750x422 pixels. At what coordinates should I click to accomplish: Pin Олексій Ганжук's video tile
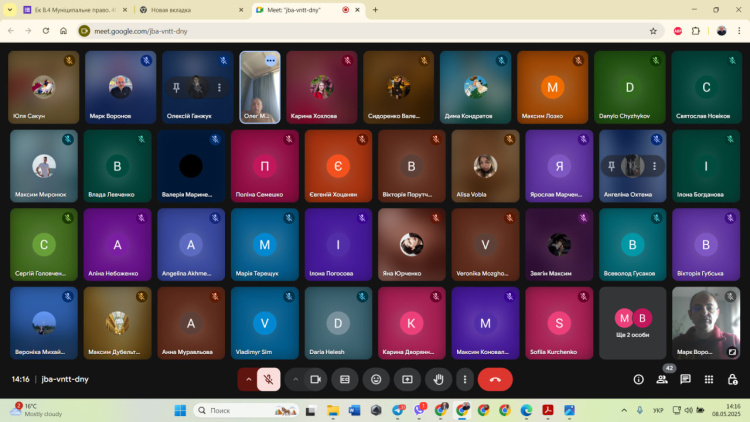pyautogui.click(x=175, y=88)
